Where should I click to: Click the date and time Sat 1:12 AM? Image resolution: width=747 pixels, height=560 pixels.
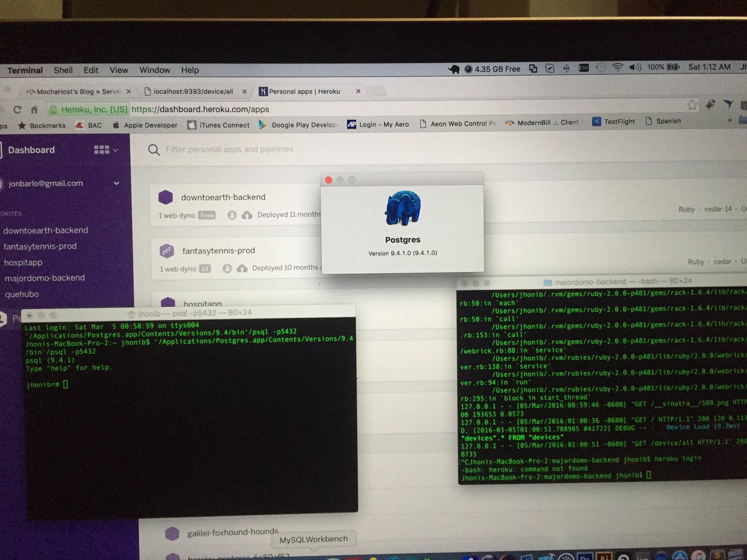tap(709, 67)
